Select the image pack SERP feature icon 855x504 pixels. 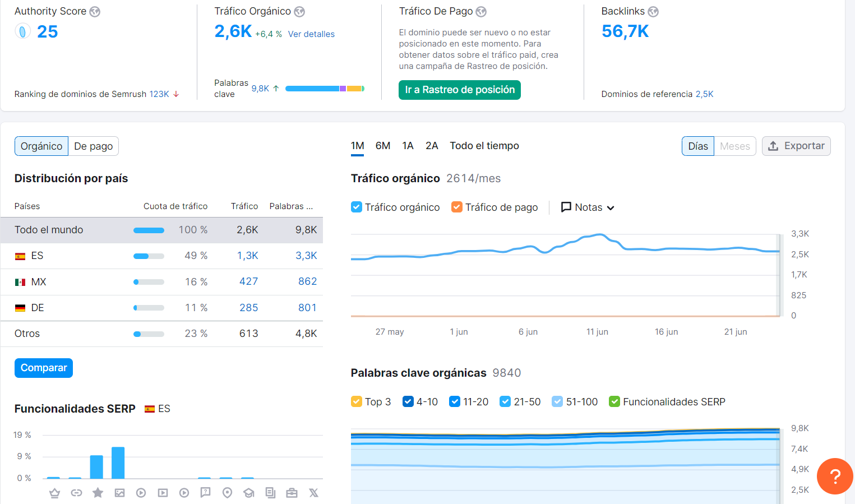click(x=119, y=493)
